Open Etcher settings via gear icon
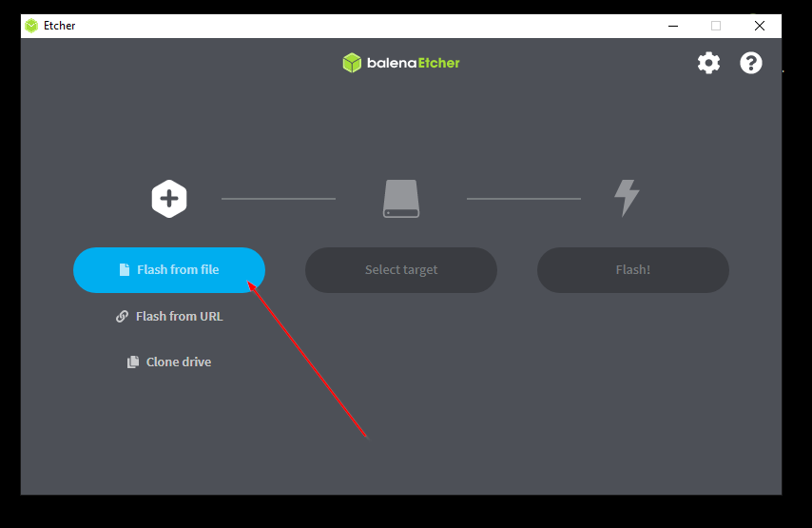The width and height of the screenshot is (812, 528). tap(708, 63)
